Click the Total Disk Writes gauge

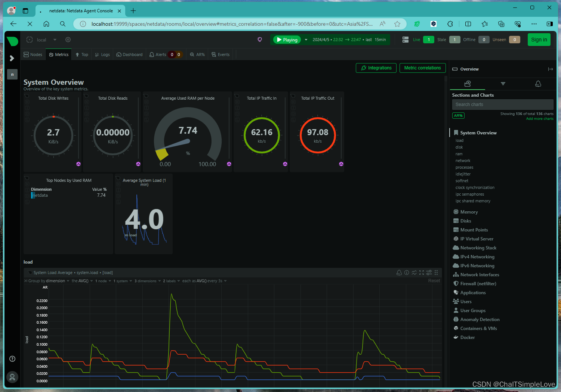[x=53, y=136]
